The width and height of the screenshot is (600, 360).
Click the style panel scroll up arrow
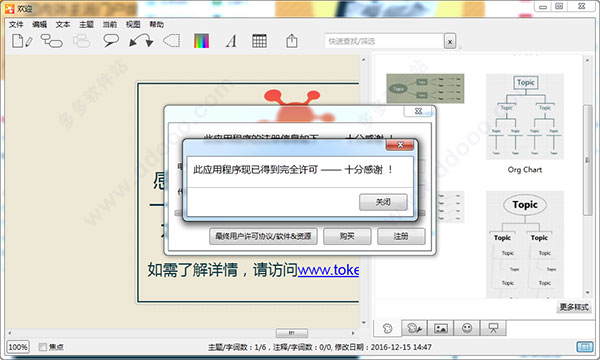(587, 60)
